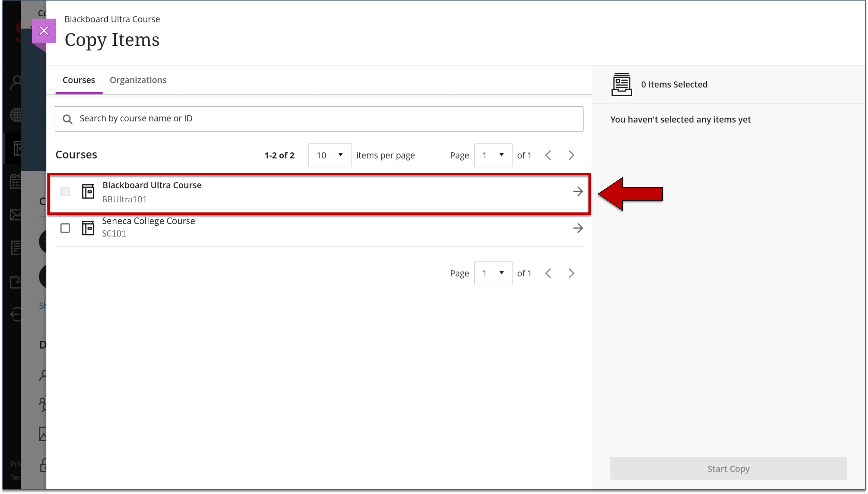Click the Blackboard Ultra Course icon
Image resolution: width=868 pixels, height=494 pixels.
[x=88, y=191]
